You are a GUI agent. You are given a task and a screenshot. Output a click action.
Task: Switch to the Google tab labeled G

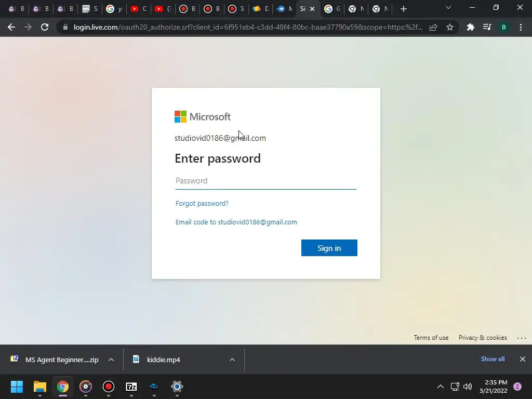pos(332,9)
